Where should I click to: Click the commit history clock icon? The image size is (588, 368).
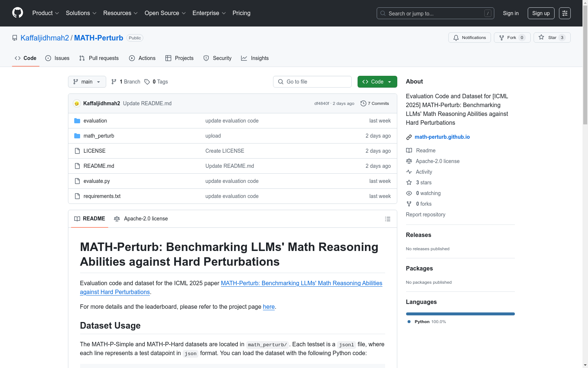363,103
